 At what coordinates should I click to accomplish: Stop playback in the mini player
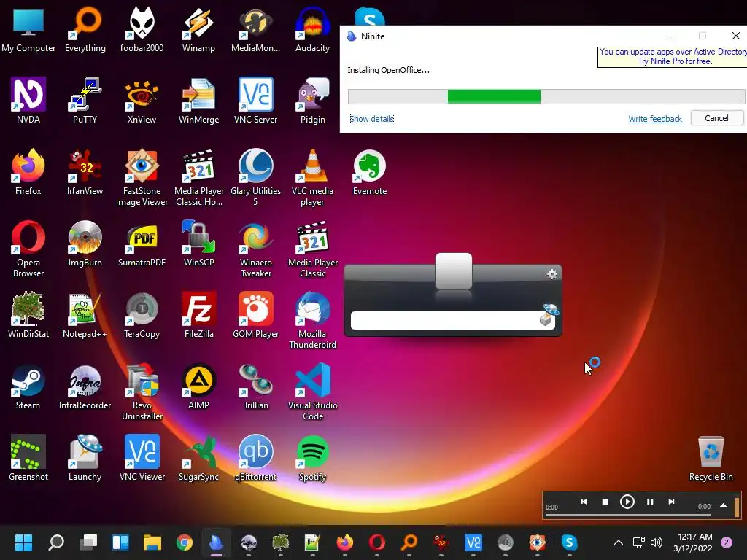[605, 502]
